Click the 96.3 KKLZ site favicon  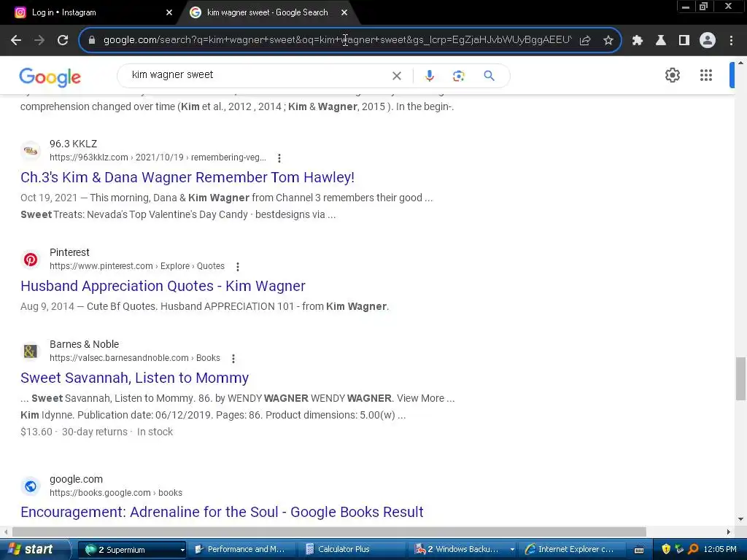click(x=31, y=150)
